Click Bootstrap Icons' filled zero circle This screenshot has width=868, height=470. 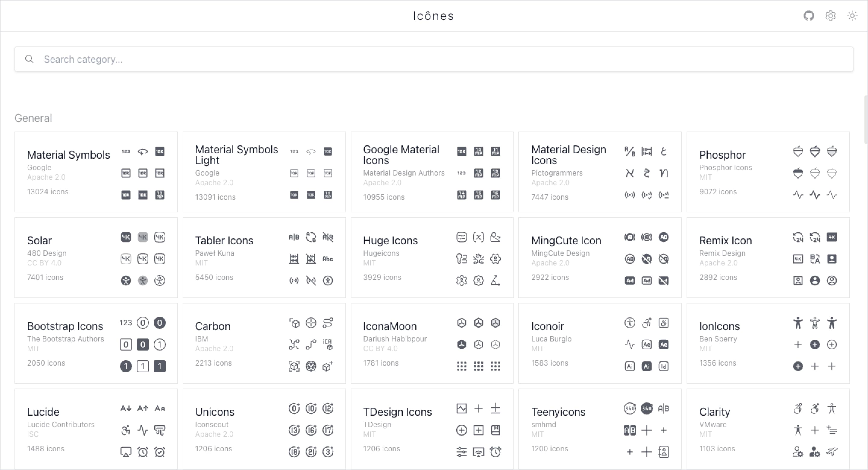click(159, 323)
